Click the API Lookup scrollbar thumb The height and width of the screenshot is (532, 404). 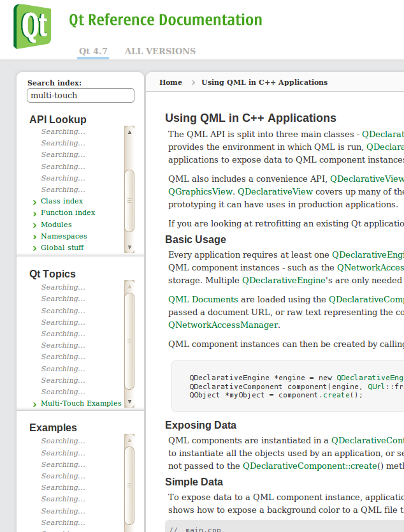(x=129, y=200)
